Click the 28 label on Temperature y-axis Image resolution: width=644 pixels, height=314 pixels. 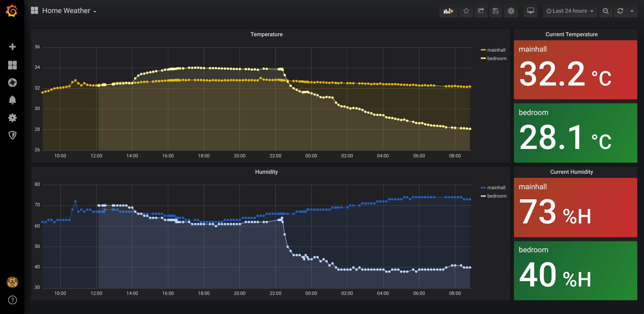click(37, 129)
